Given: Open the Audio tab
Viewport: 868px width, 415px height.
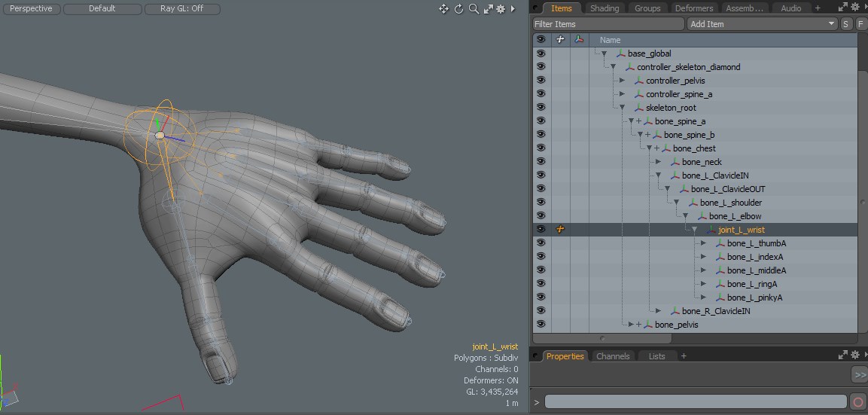Looking at the screenshot, I should [790, 8].
